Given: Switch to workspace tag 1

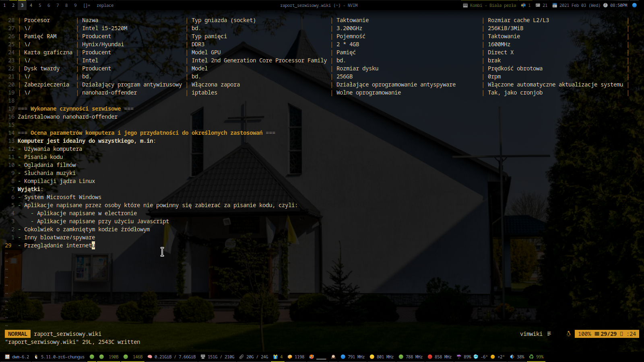Looking at the screenshot, I should coord(4,5).
